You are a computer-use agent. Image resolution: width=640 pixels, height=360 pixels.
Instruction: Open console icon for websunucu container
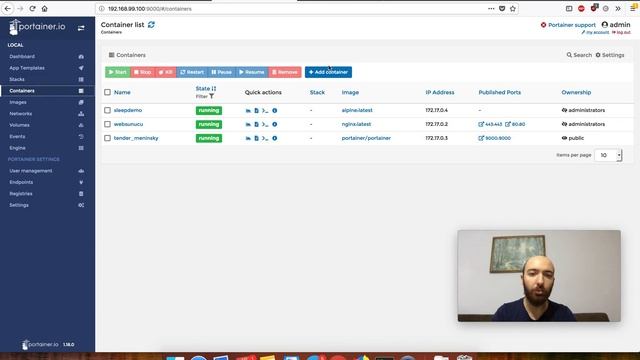point(265,124)
